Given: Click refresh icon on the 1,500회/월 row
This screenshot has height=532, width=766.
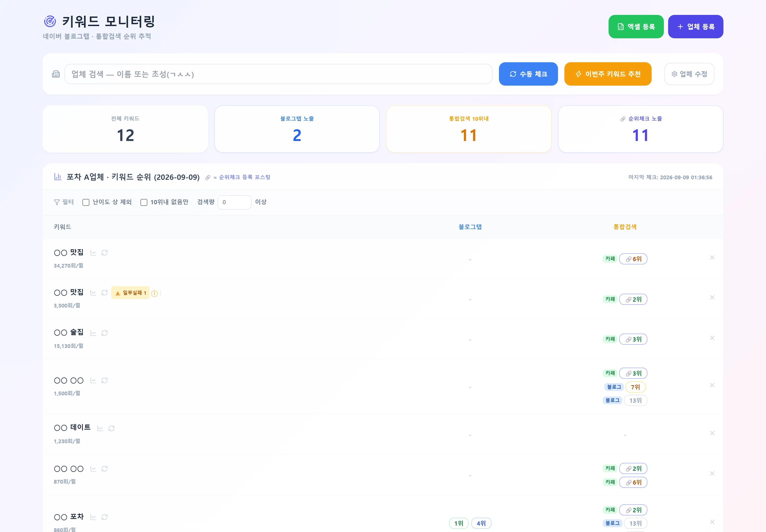Looking at the screenshot, I should tap(104, 381).
